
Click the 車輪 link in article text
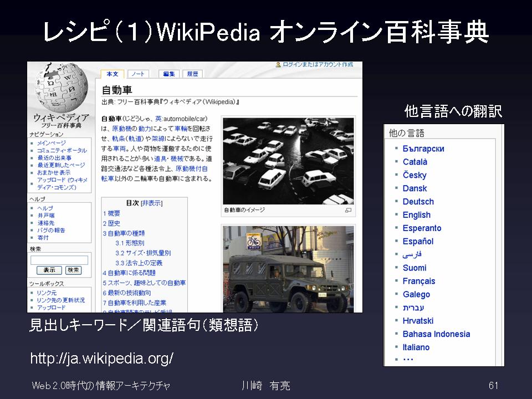(181, 129)
